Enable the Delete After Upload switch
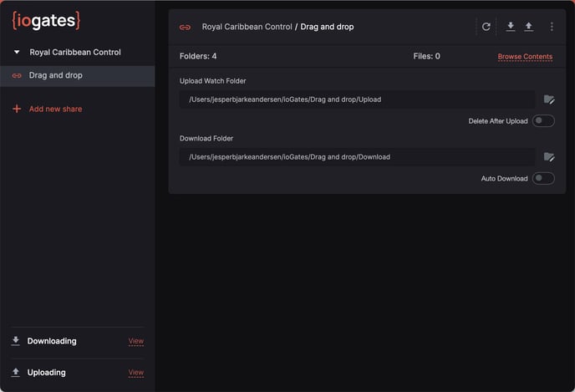Viewport: 575px width, 392px height. (543, 121)
